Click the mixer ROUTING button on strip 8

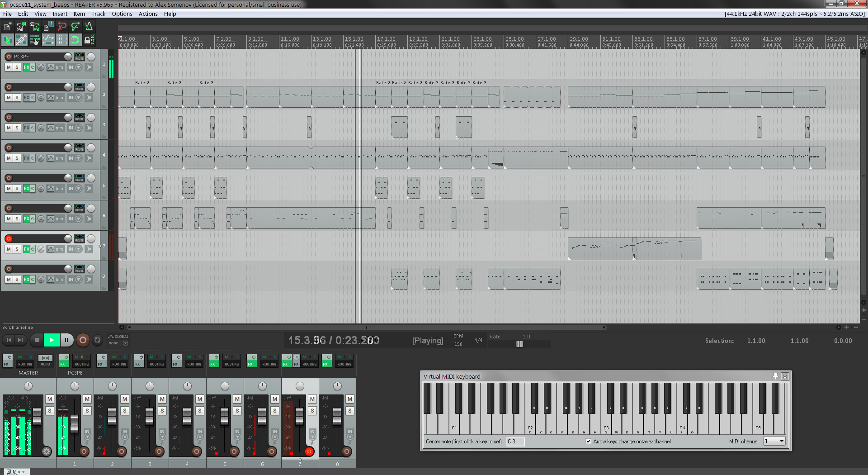click(x=344, y=364)
